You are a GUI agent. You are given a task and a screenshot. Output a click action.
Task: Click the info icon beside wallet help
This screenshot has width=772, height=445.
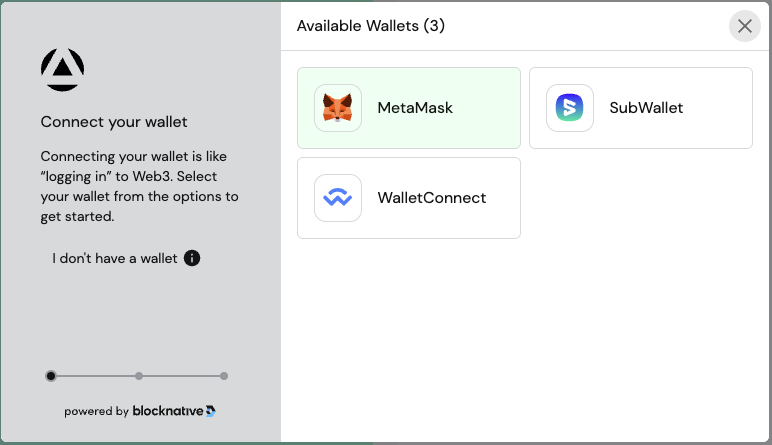[x=192, y=258]
